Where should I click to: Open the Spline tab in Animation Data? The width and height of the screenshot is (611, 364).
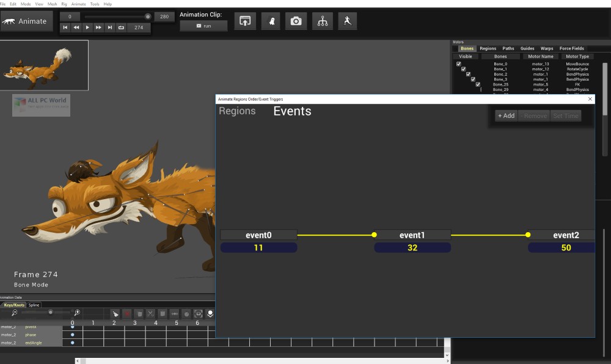pyautogui.click(x=34, y=305)
